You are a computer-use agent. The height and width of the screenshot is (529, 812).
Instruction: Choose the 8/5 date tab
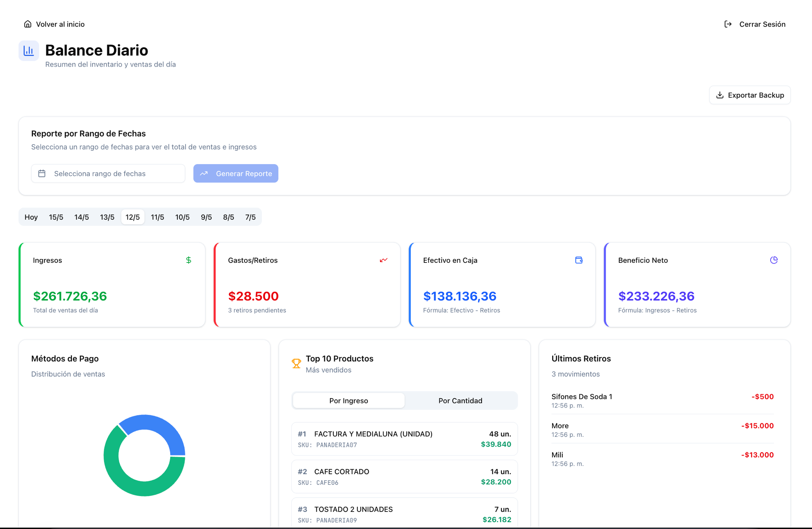(x=229, y=217)
